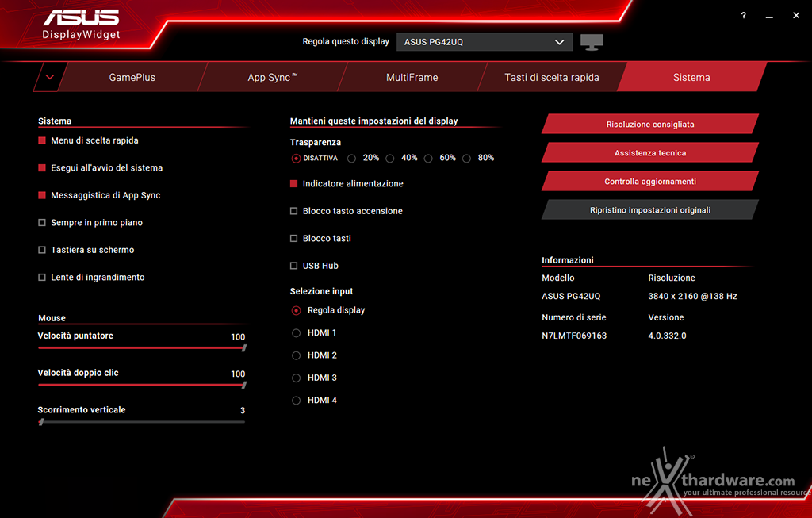Switch to the App Sync tab
Image resolution: width=812 pixels, height=518 pixels.
tap(273, 77)
